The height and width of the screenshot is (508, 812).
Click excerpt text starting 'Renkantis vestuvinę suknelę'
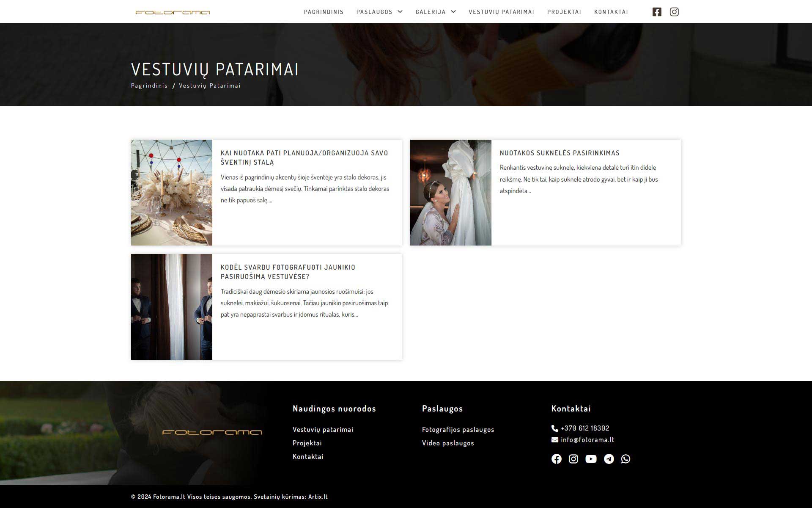579,179
